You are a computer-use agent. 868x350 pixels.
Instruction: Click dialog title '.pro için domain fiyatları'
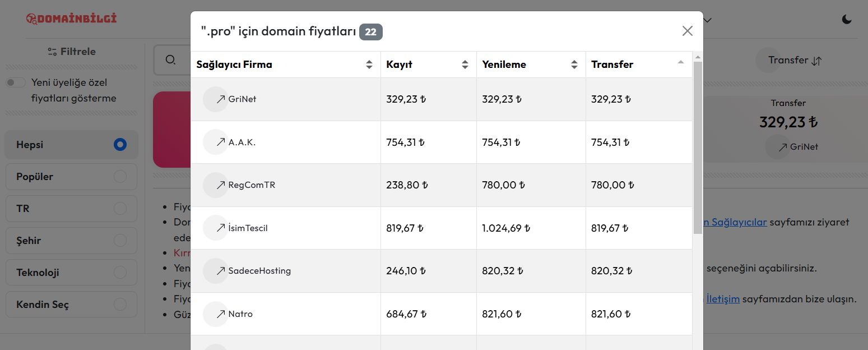pyautogui.click(x=278, y=31)
